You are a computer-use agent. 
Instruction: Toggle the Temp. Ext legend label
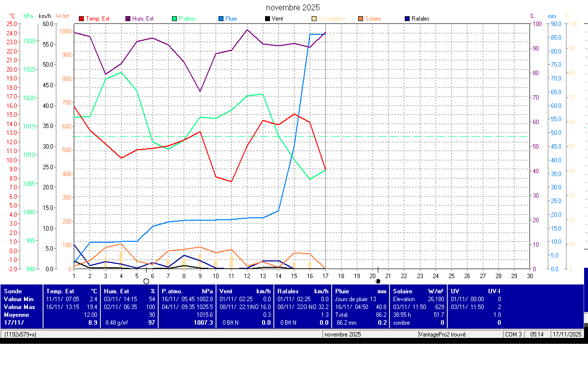pyautogui.click(x=98, y=19)
